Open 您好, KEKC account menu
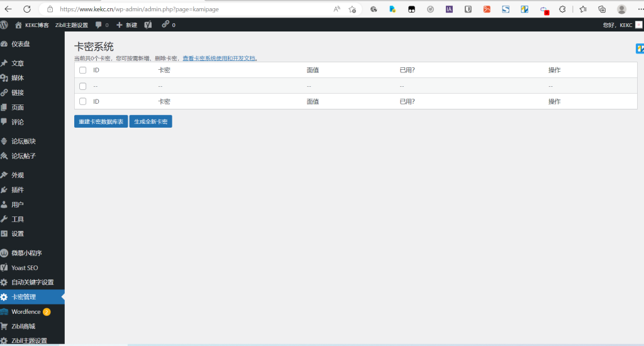 pyautogui.click(x=622, y=25)
